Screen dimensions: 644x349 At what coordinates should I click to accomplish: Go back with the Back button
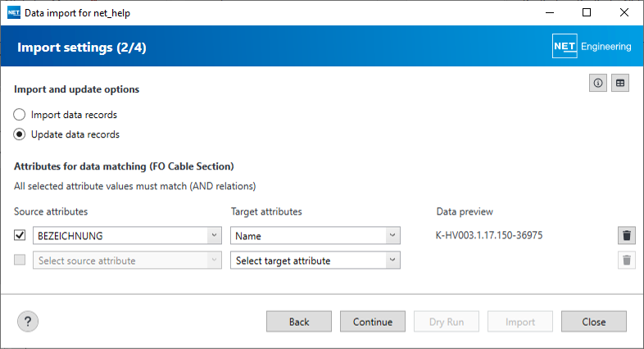click(x=299, y=322)
